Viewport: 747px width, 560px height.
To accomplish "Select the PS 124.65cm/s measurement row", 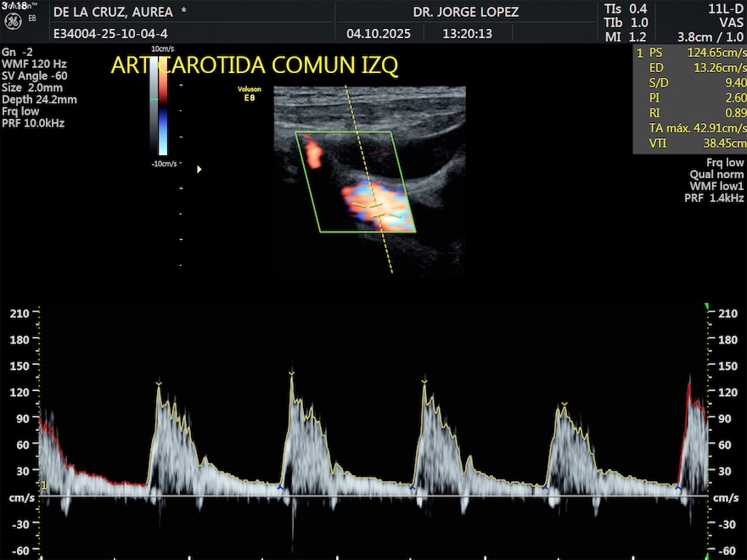I will [x=689, y=53].
